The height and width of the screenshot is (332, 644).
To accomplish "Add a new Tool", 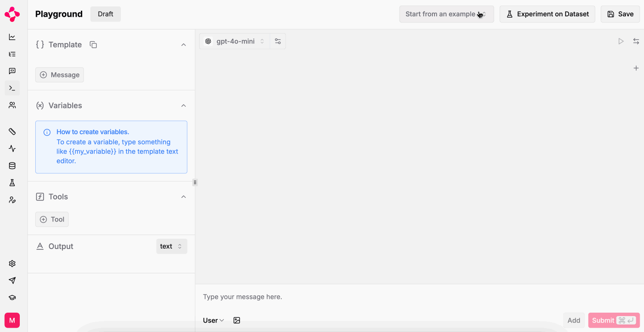I will point(52,219).
